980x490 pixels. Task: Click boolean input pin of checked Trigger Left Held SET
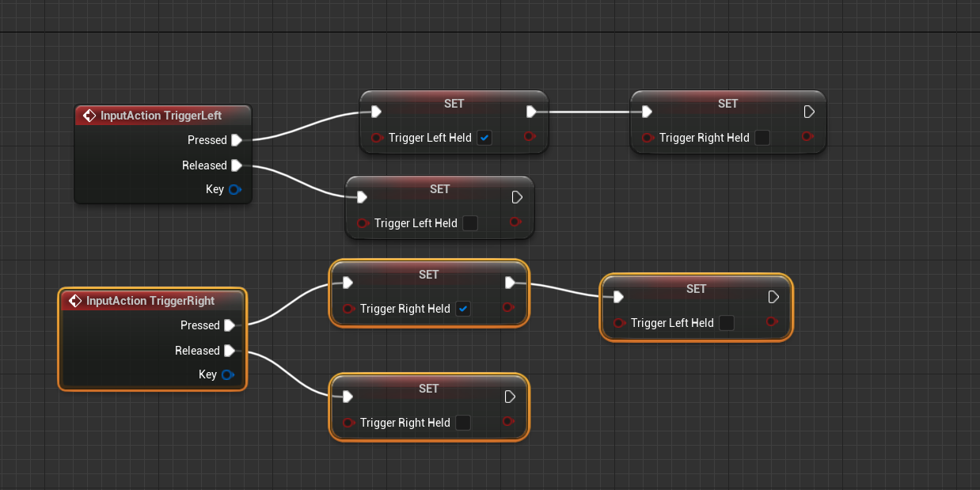click(x=378, y=137)
